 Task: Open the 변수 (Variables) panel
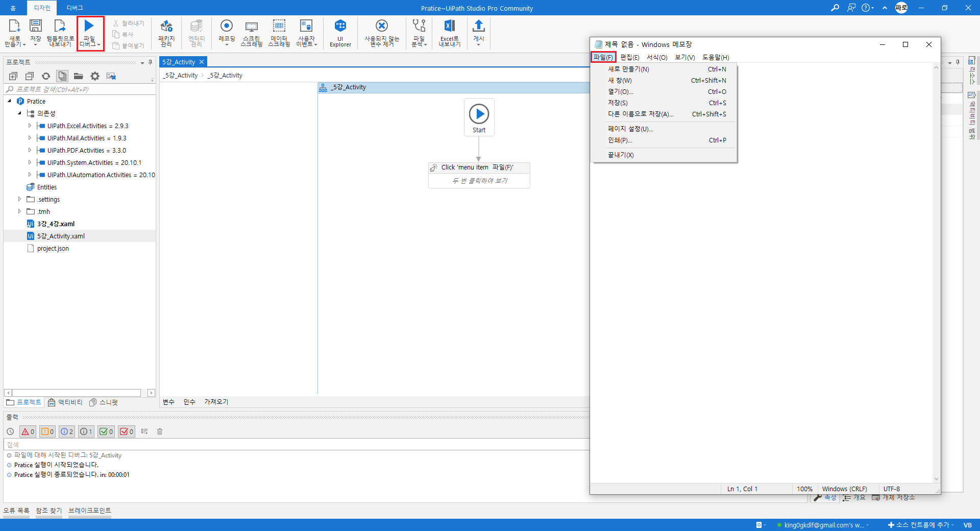pyautogui.click(x=168, y=402)
